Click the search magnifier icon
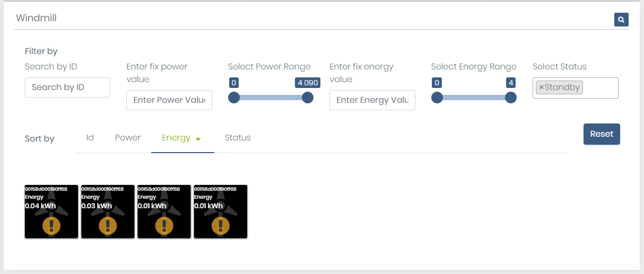 621,20
